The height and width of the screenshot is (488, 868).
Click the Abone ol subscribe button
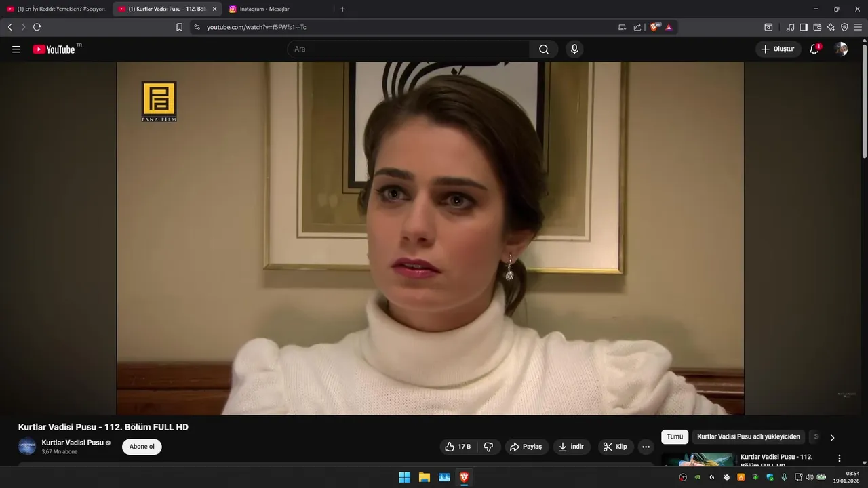click(142, 447)
